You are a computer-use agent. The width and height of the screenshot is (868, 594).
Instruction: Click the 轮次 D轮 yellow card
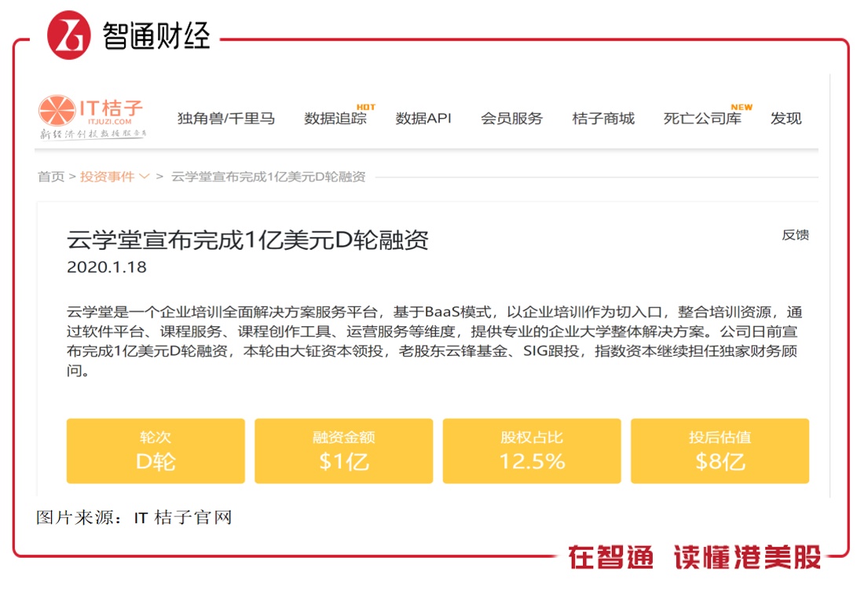tap(156, 451)
